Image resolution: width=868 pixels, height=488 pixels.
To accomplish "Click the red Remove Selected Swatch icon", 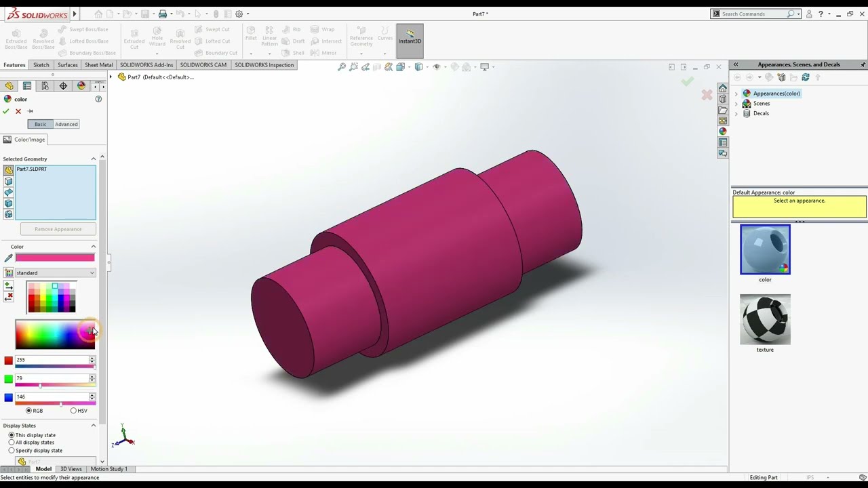I will point(8,297).
